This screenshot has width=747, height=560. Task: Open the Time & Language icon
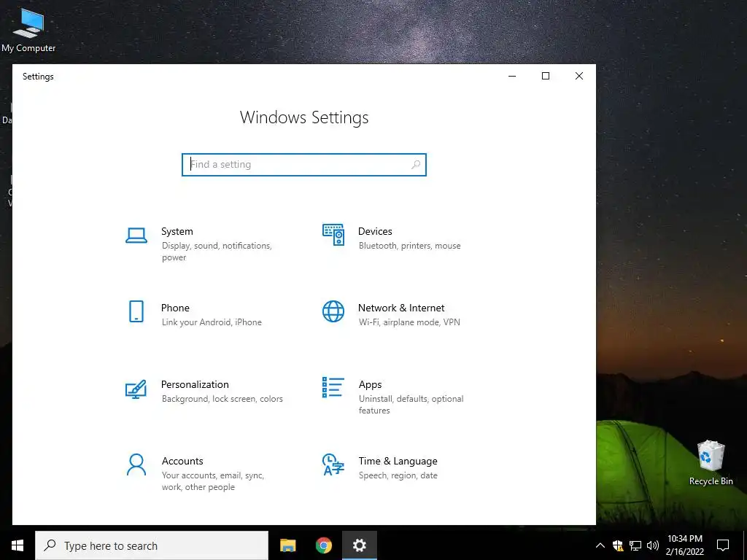tap(333, 464)
